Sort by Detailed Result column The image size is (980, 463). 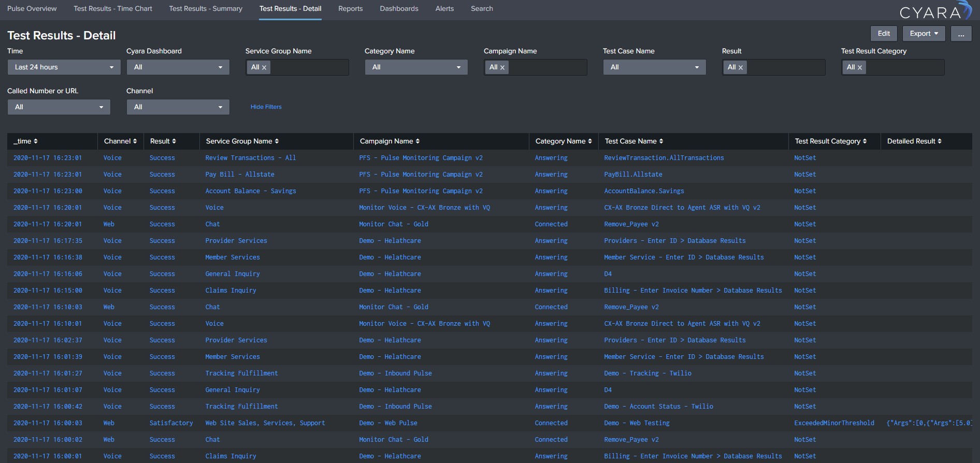click(914, 141)
